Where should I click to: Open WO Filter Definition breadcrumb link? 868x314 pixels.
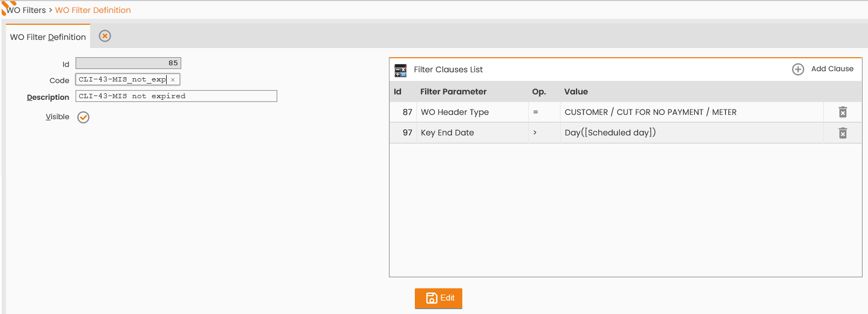click(93, 10)
